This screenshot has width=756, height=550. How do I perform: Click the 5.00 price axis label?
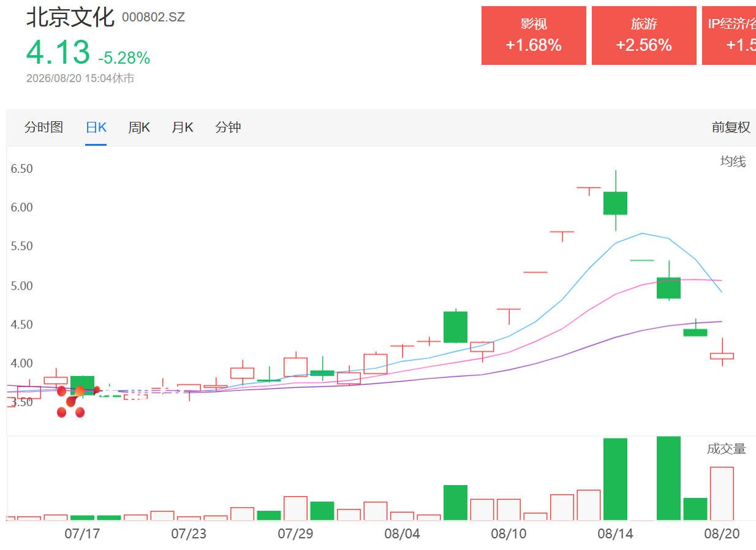pos(21,285)
